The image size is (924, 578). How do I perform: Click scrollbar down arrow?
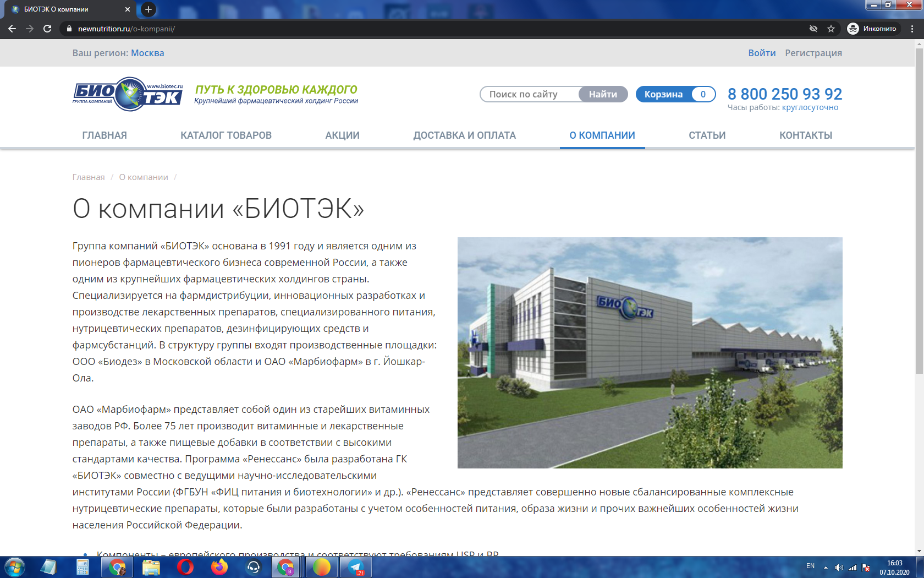click(x=919, y=551)
